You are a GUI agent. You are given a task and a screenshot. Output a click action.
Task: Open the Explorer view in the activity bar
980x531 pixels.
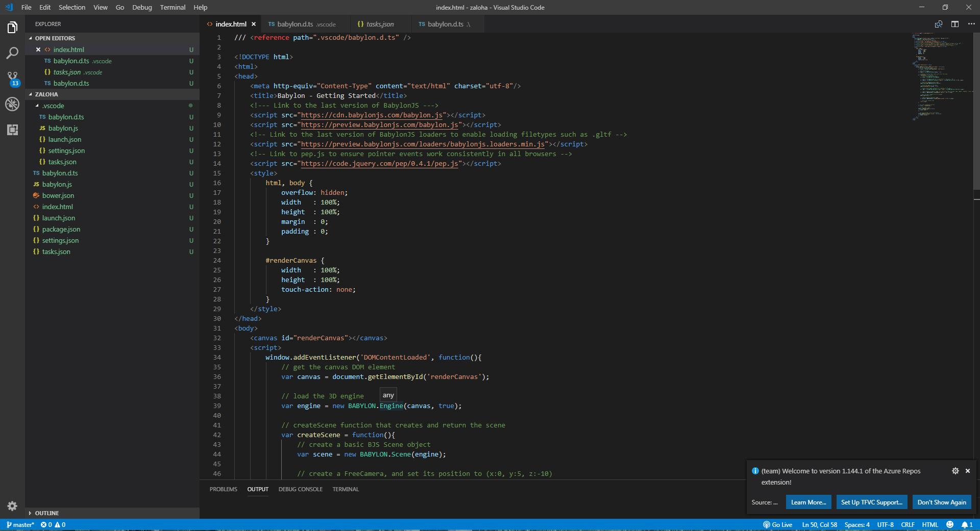tap(12, 27)
